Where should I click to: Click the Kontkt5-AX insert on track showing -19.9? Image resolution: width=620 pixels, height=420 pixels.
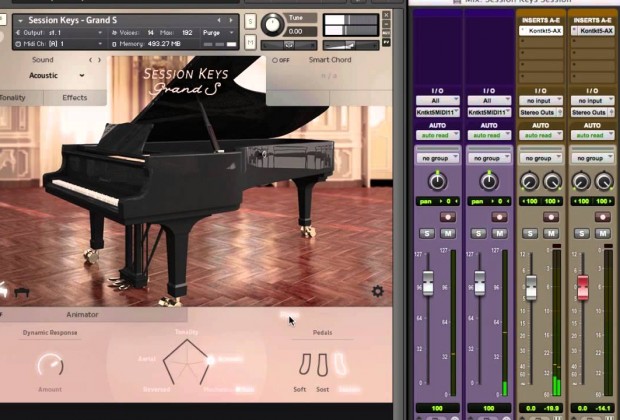click(x=541, y=31)
